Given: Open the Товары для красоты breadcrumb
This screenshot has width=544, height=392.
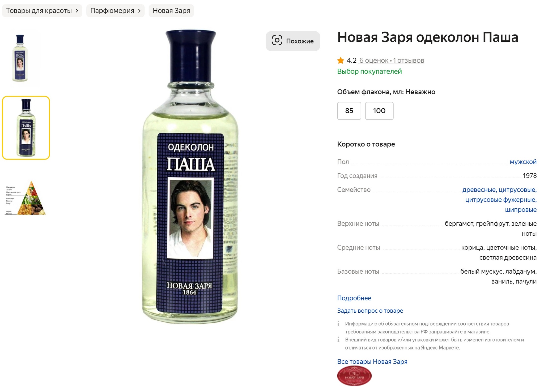Looking at the screenshot, I should 42,11.
